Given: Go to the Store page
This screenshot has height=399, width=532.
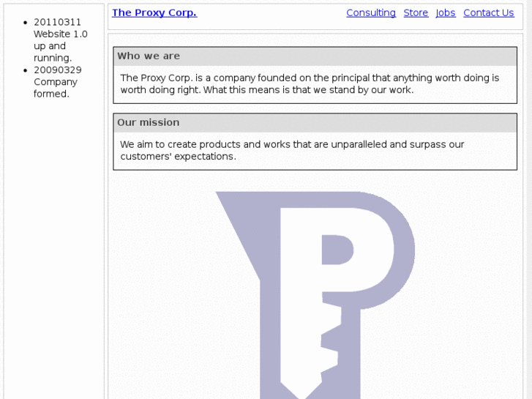Looking at the screenshot, I should [x=416, y=12].
